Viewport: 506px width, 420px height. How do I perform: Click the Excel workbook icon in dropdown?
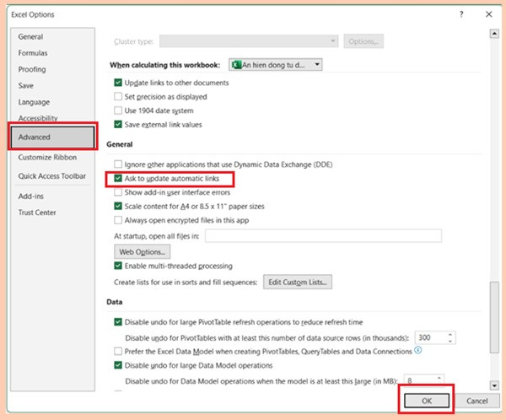click(x=236, y=65)
